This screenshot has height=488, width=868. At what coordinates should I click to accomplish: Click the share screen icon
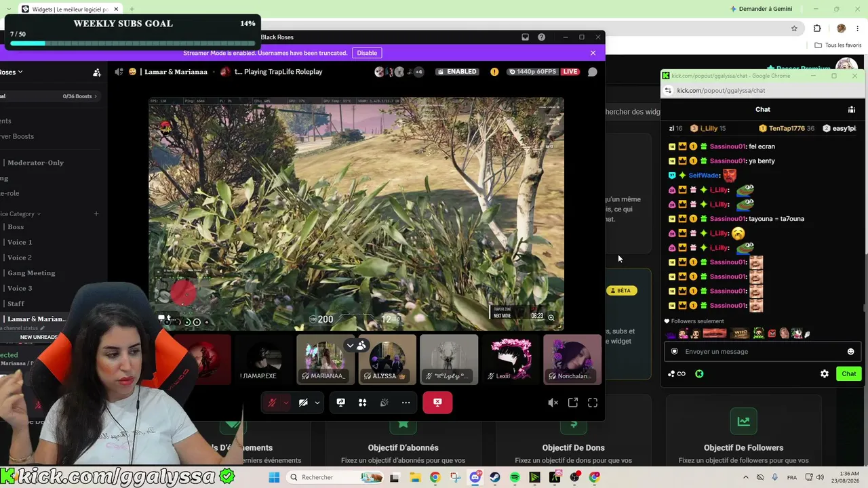click(x=340, y=403)
